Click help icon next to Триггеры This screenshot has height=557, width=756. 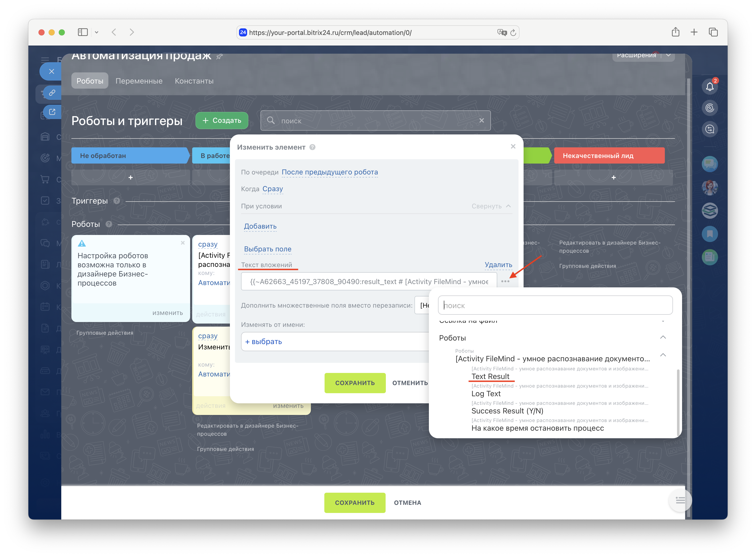117,201
